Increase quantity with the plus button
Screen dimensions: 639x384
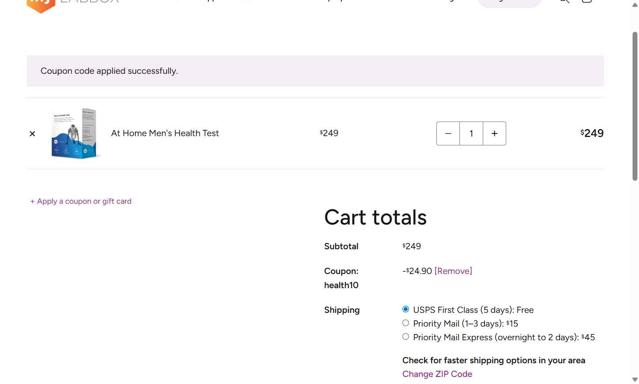coord(494,133)
